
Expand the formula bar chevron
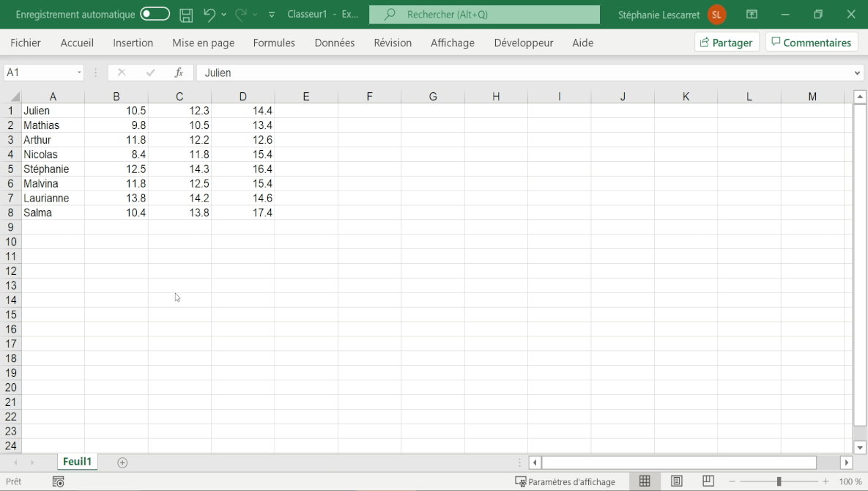coord(857,73)
